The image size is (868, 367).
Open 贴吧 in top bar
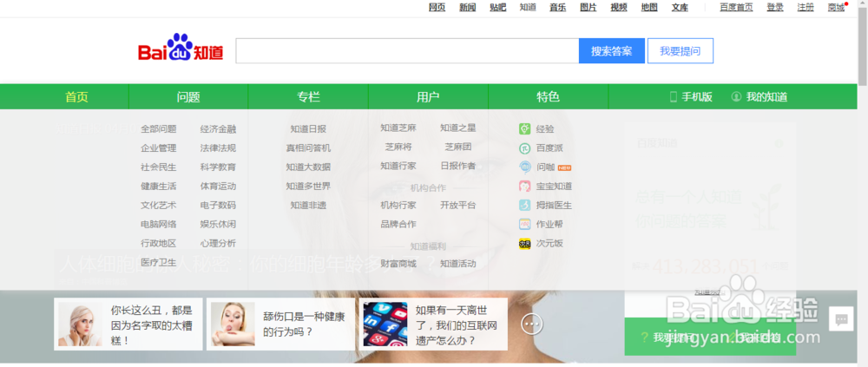click(497, 7)
